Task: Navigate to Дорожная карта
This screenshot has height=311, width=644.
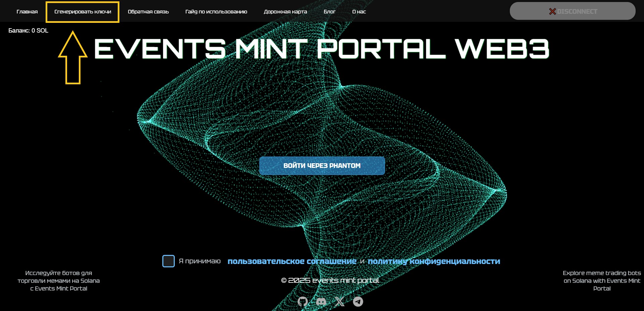Action: click(285, 12)
